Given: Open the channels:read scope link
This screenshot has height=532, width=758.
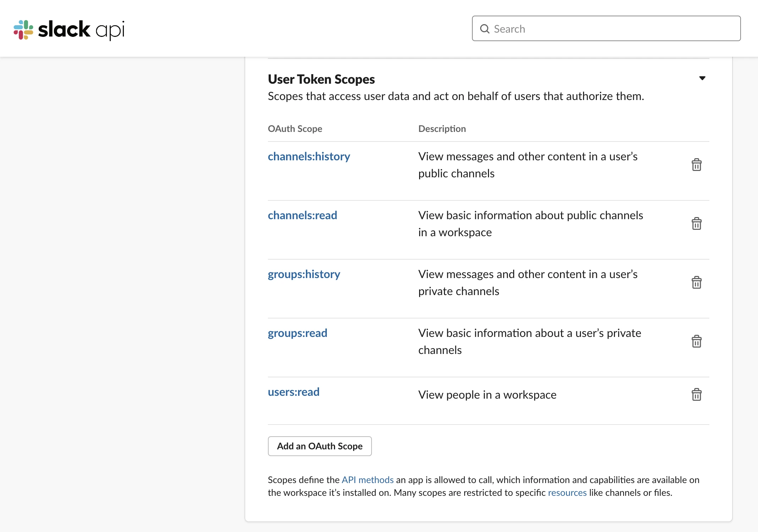Looking at the screenshot, I should point(302,215).
